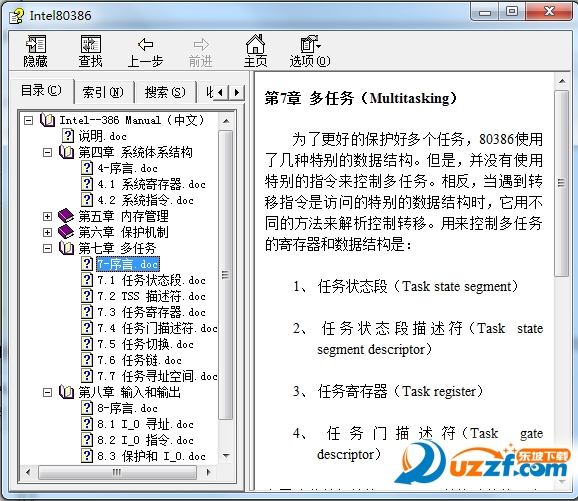Image resolution: width=578 pixels, height=501 pixels.
Task: Switch to the 索引 (Index) tab
Action: pos(103,92)
